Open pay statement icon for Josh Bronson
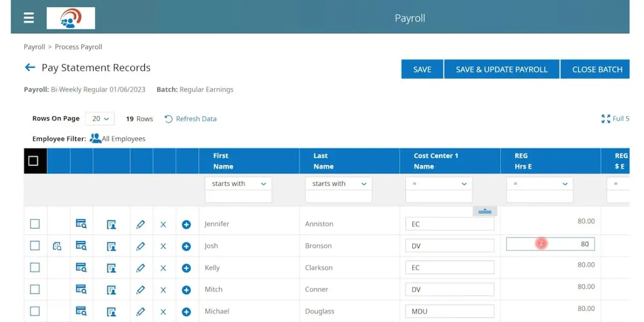The height and width of the screenshot is (322, 644). [112, 246]
